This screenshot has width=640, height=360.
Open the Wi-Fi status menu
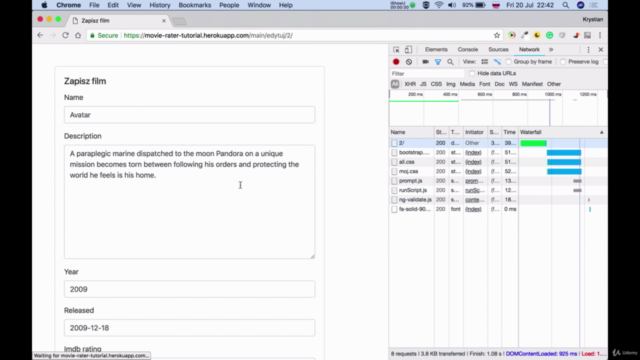[439, 5]
